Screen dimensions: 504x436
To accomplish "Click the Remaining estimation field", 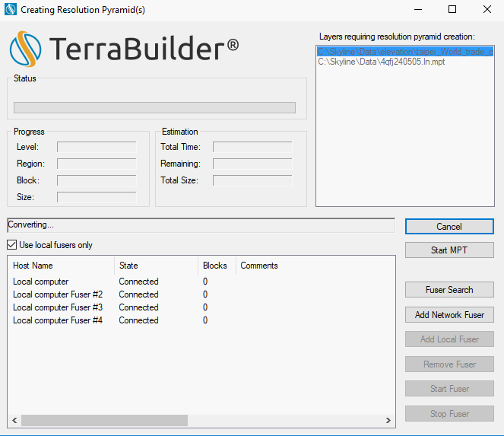I will [252, 164].
